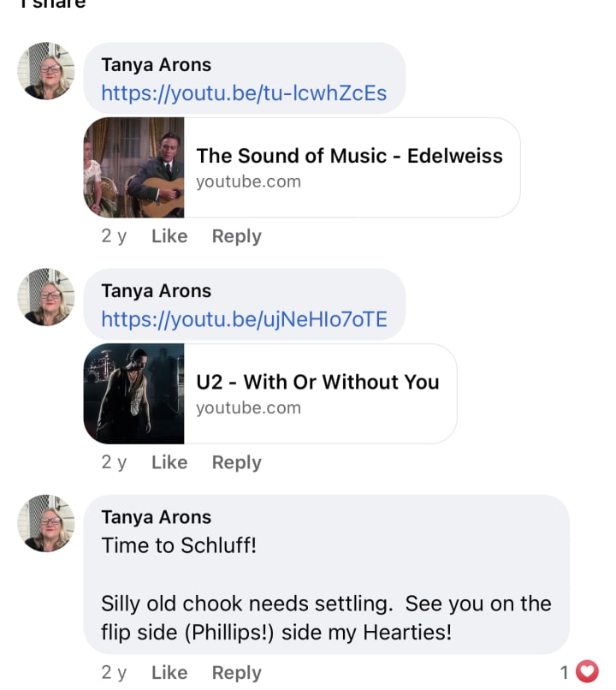This screenshot has height=690, width=616.
Task: Like the 'Time to Schluff!' comment
Action: (169, 673)
